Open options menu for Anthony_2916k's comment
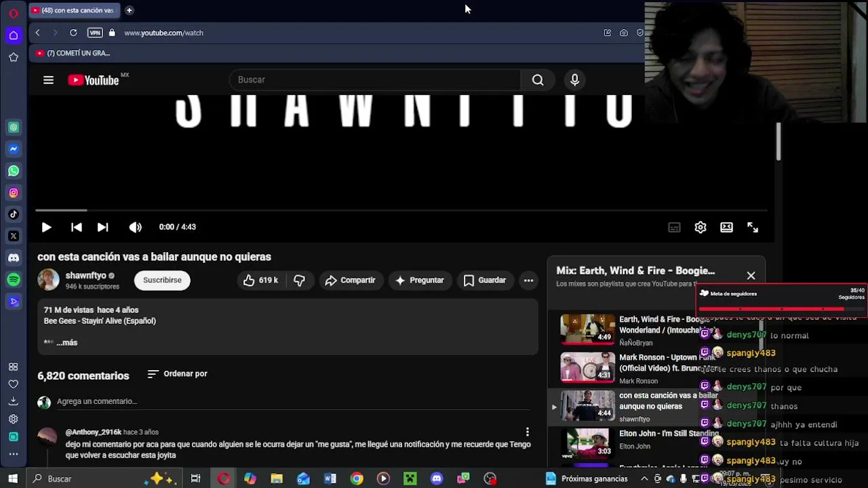 coord(527,432)
